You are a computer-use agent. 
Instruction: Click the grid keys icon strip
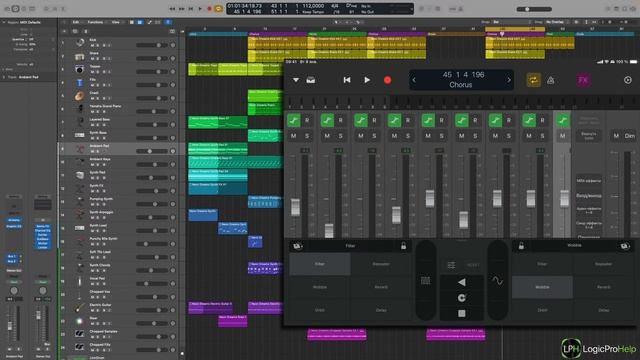coord(425,280)
